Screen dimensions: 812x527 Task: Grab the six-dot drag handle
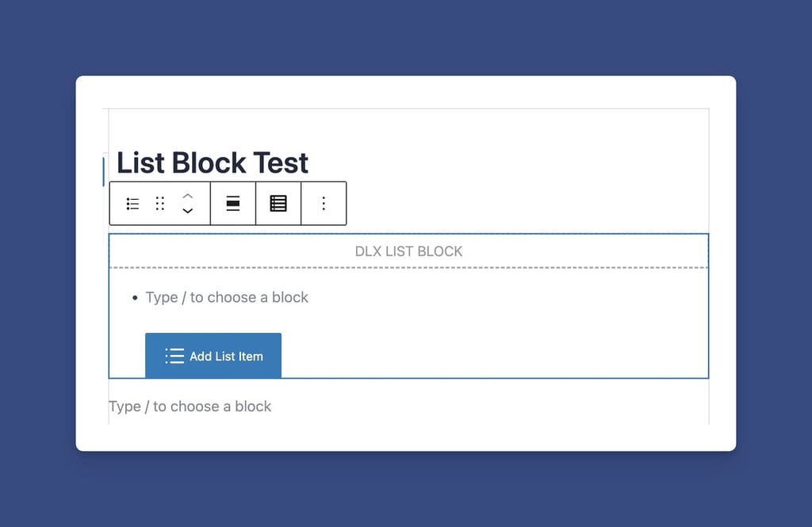[159, 204]
